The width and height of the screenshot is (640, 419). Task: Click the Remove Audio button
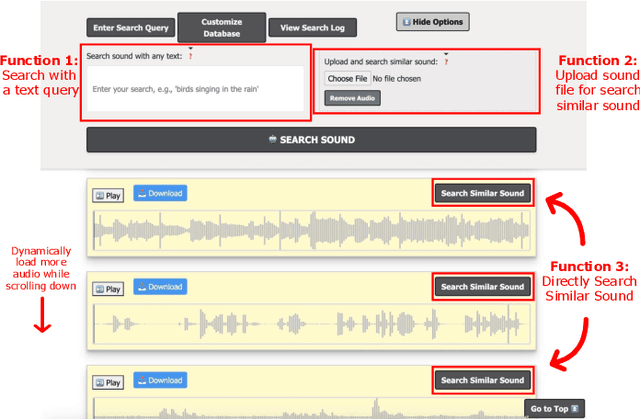(x=352, y=98)
